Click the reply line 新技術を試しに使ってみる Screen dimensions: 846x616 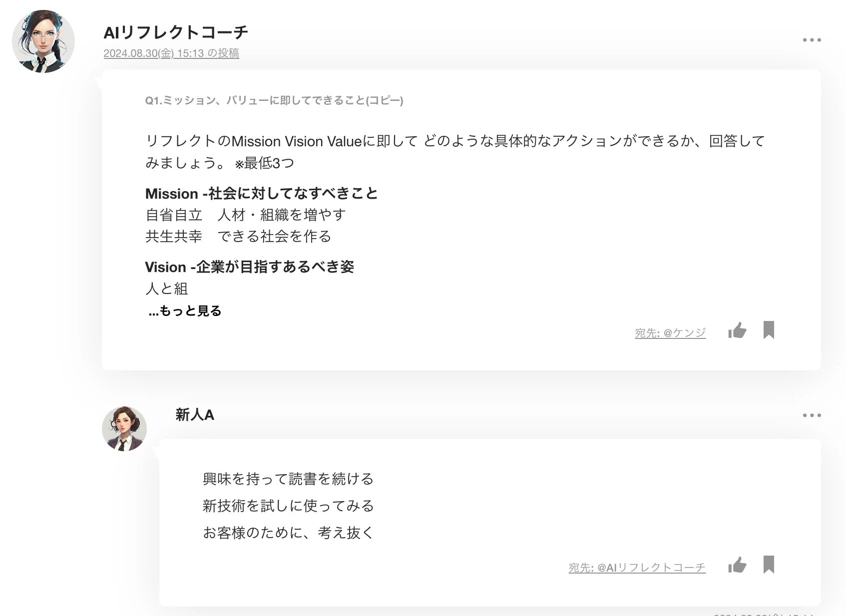(288, 506)
